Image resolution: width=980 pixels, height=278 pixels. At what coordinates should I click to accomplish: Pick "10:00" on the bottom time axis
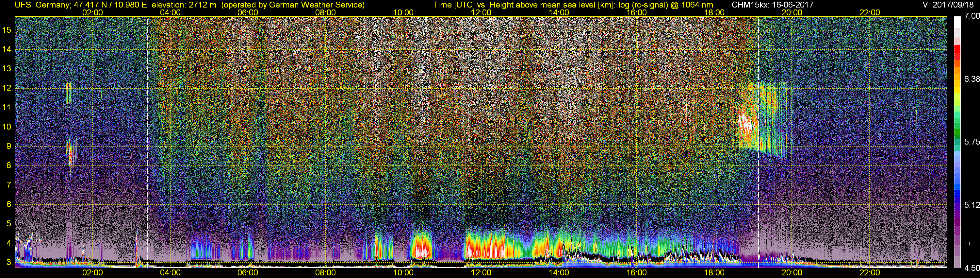(x=404, y=273)
